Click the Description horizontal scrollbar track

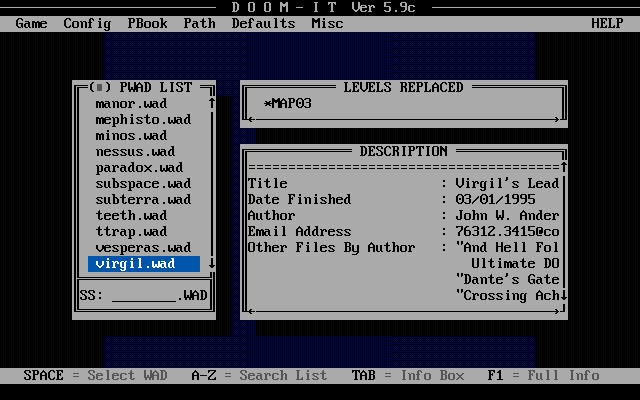404,311
